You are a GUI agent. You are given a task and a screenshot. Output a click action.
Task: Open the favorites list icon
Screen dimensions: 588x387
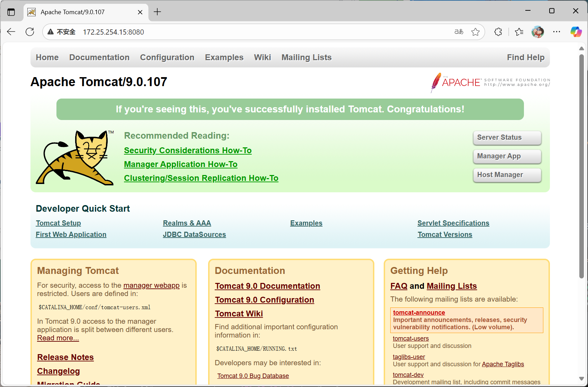point(519,32)
